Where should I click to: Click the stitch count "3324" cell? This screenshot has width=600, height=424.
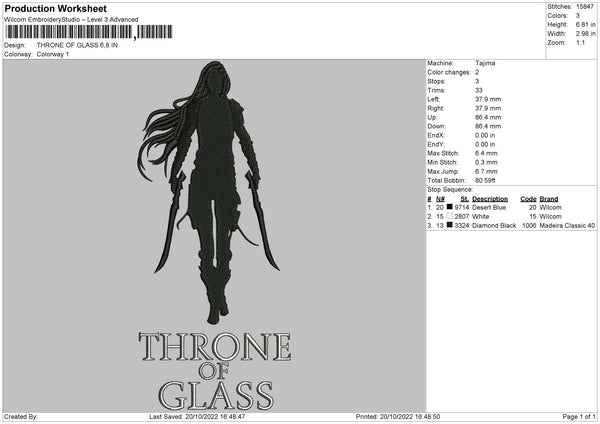click(x=462, y=226)
